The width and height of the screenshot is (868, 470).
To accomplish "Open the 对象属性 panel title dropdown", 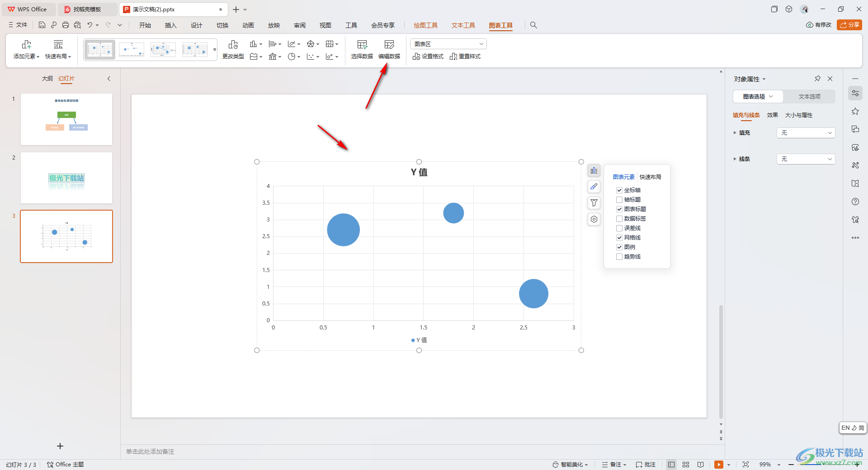I will [750, 79].
